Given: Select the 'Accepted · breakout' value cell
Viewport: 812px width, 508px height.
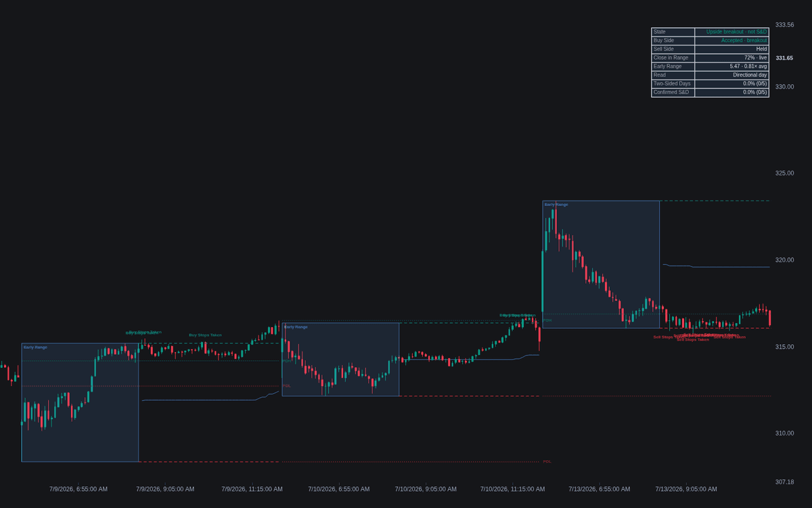Looking at the screenshot, I should pyautogui.click(x=731, y=41).
